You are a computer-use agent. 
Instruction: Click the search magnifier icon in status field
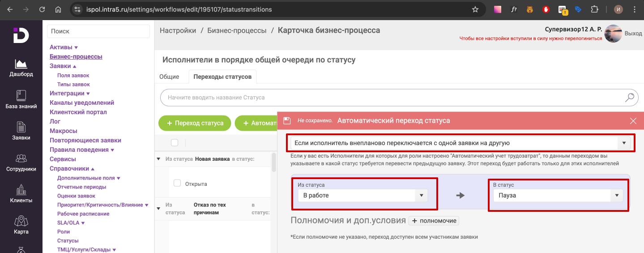[x=629, y=98]
